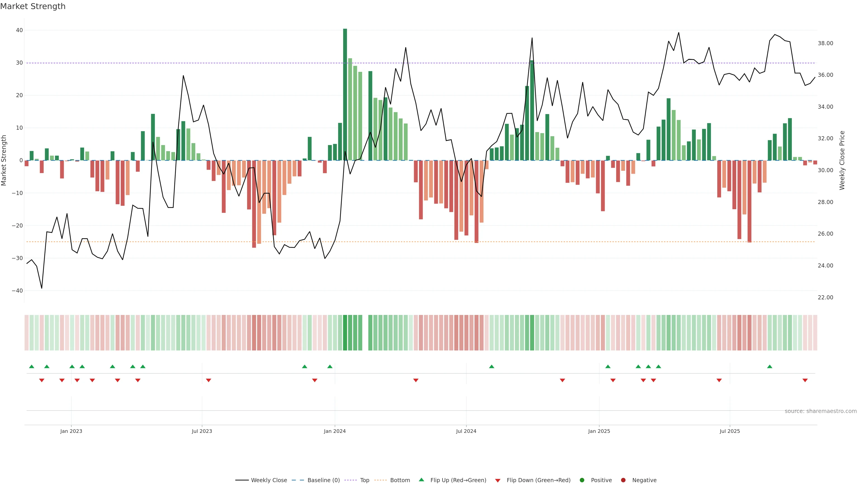Image resolution: width=868 pixels, height=488 pixels.
Task: Click the Flip Down triangle just after Jul 2023
Action: (208, 380)
